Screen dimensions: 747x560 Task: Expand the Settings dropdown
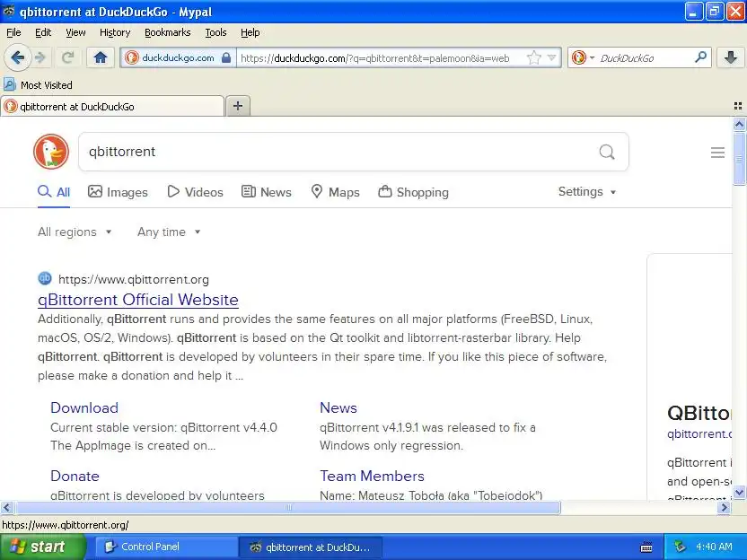pyautogui.click(x=587, y=191)
